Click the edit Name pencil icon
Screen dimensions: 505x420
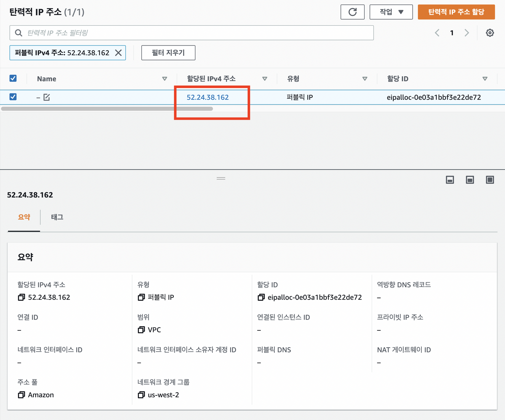(47, 97)
